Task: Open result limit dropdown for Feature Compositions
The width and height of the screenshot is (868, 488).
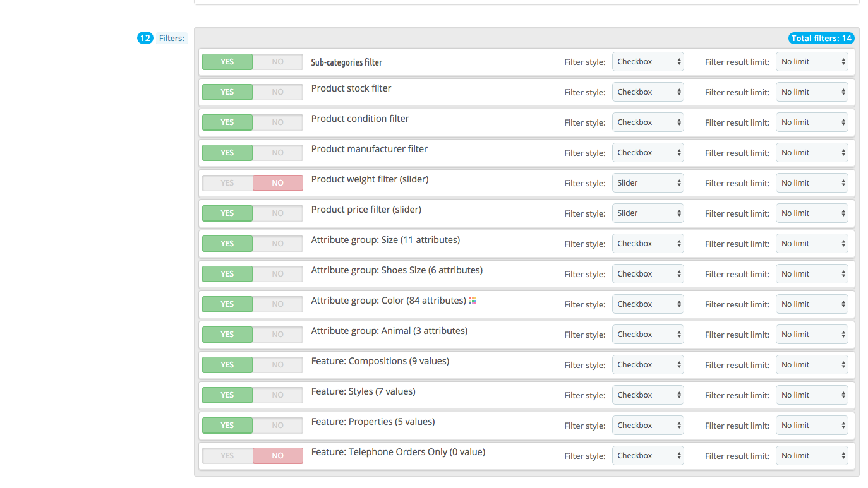Action: point(812,365)
